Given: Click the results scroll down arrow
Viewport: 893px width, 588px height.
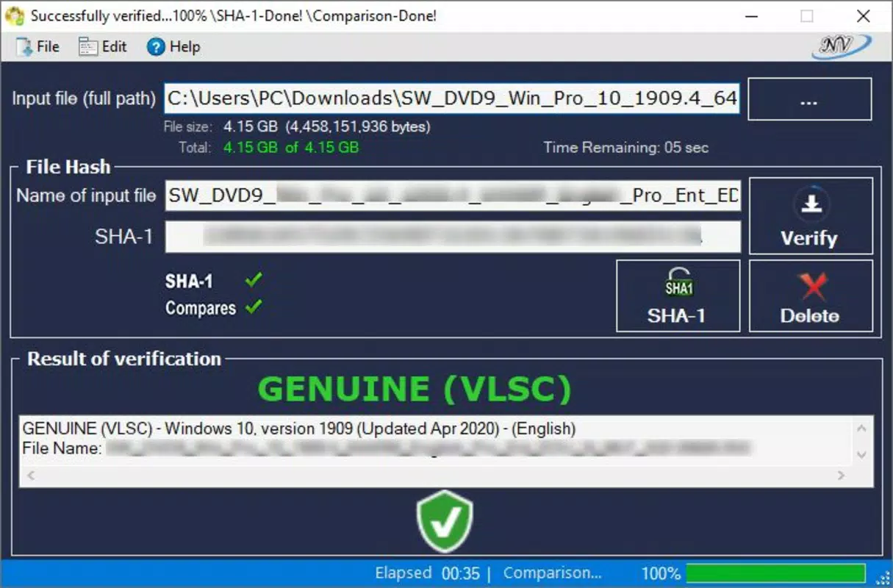Looking at the screenshot, I should [x=863, y=455].
